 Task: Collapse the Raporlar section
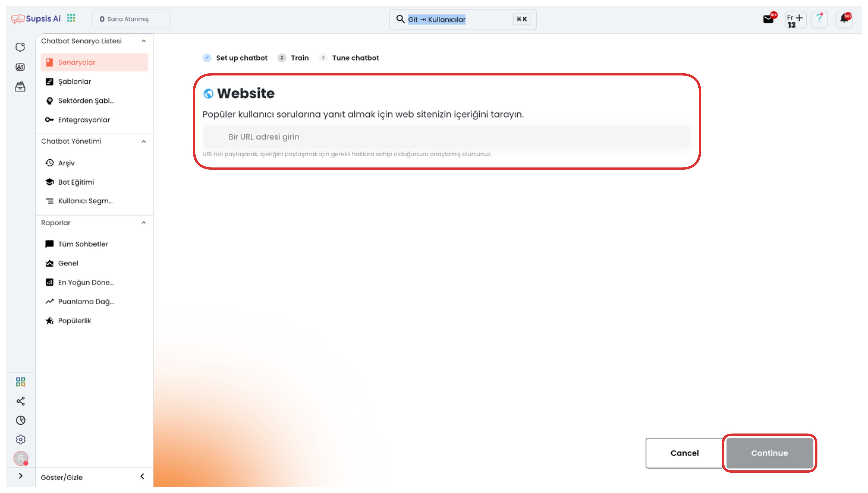[x=144, y=223]
